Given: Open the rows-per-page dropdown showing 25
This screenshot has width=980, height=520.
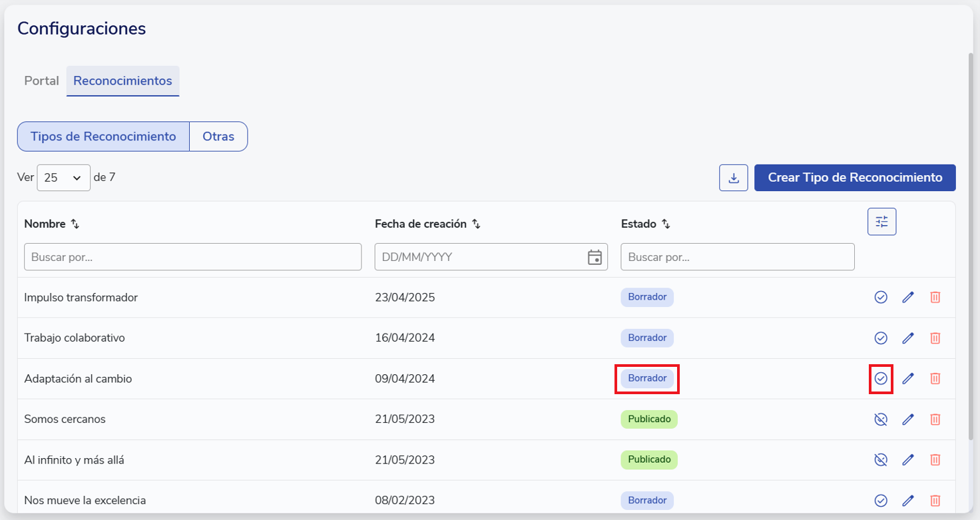Looking at the screenshot, I should tap(63, 178).
